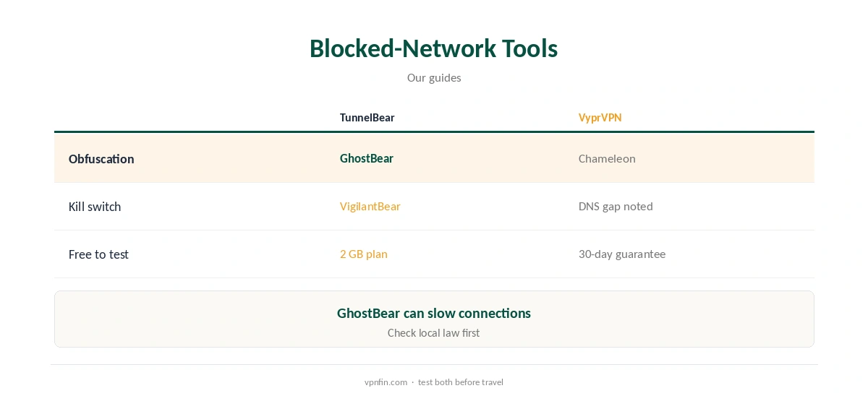Open the 2 GB plan link

364,254
